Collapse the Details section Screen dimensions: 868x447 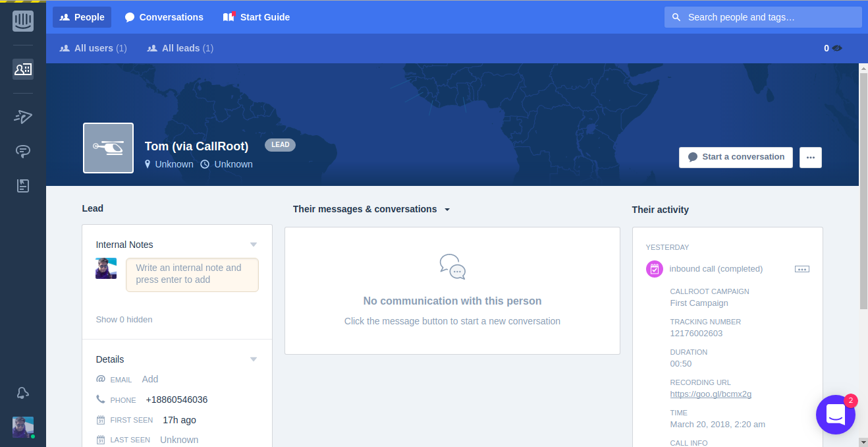coord(254,359)
